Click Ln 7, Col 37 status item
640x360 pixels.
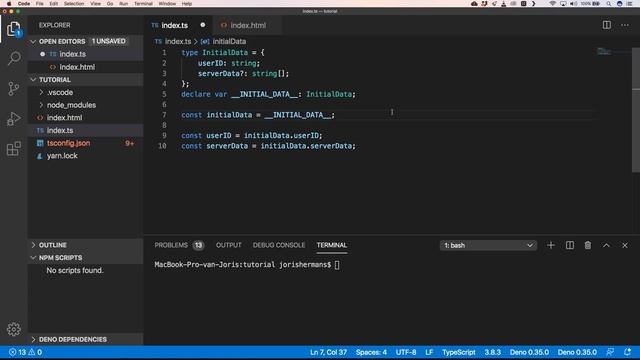[328, 352]
